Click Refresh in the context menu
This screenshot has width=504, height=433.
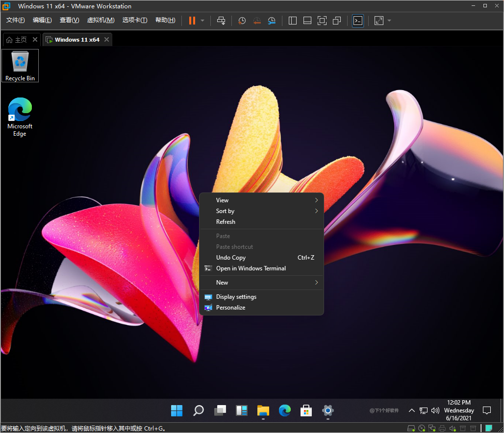pos(226,221)
